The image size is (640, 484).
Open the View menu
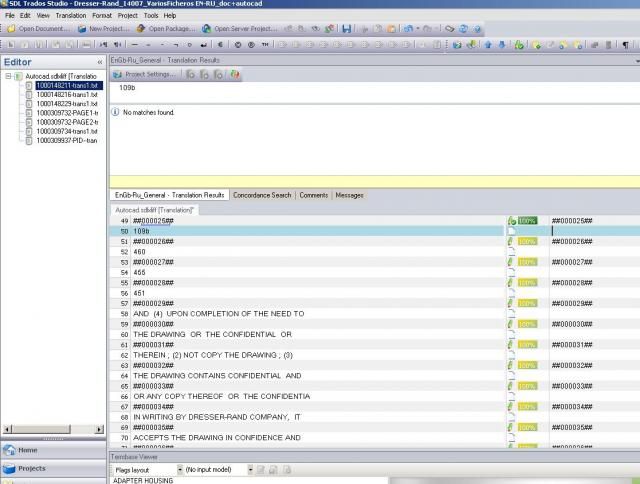point(43,16)
